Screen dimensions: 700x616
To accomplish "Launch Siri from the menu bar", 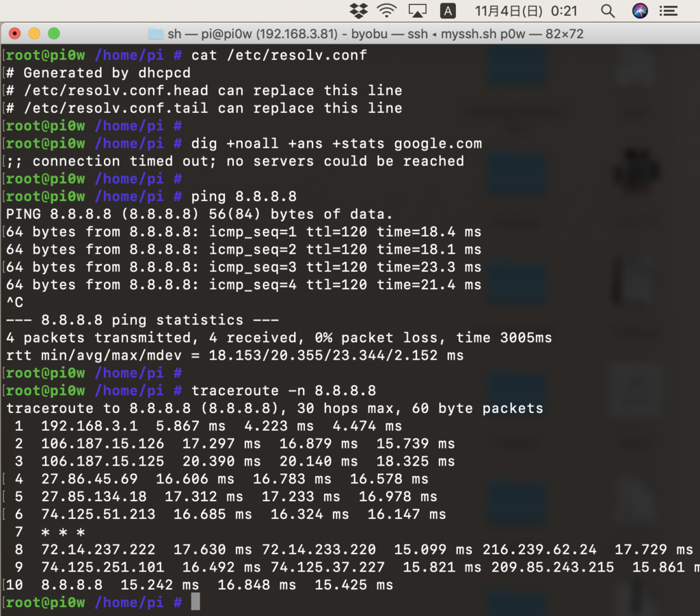I will coord(640,11).
